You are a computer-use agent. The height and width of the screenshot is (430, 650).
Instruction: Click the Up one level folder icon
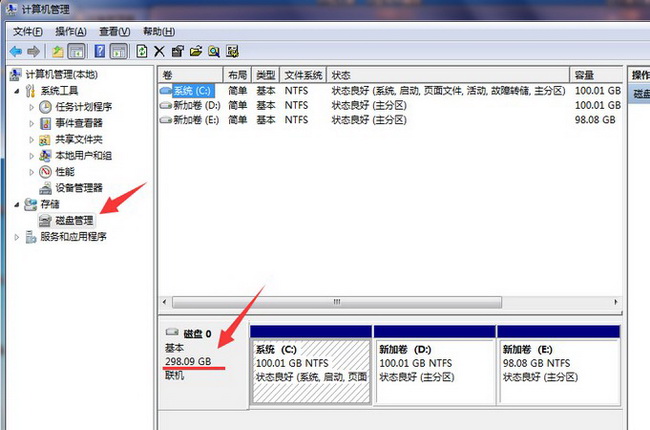[x=57, y=52]
